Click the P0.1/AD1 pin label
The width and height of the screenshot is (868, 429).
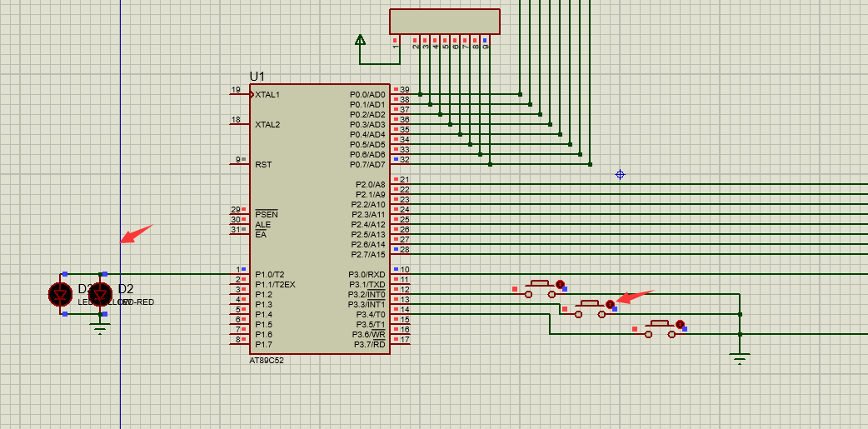367,105
